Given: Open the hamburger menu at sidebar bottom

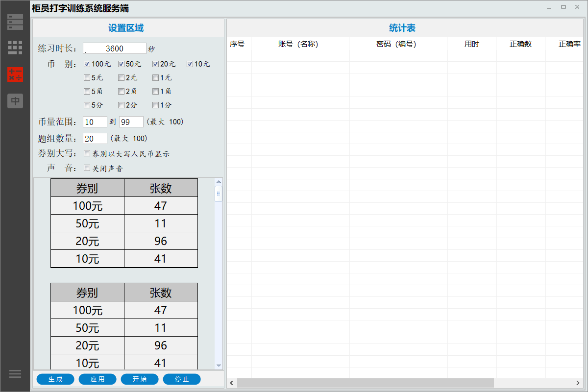Looking at the screenshot, I should 15,374.
